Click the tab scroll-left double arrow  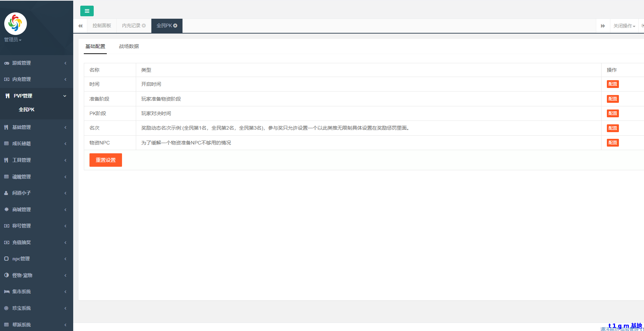(80, 26)
